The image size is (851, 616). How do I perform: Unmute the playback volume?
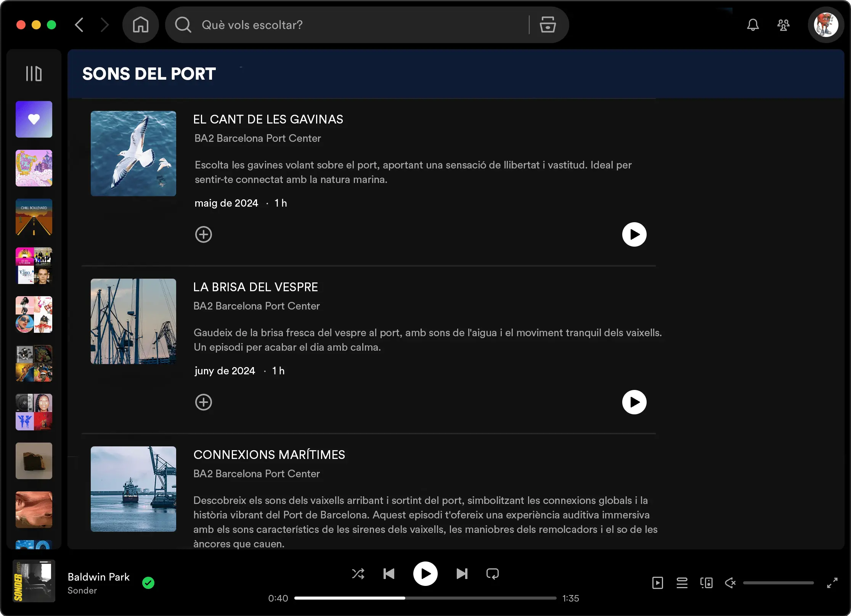(731, 583)
